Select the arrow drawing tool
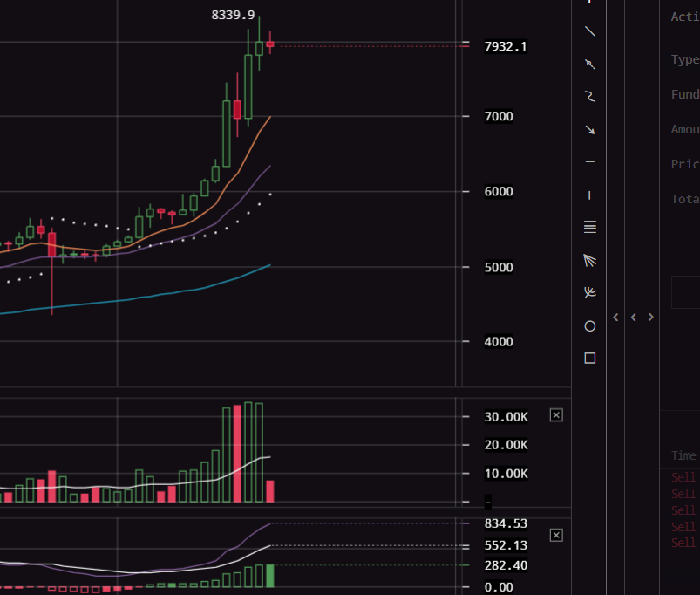700x595 pixels. (590, 129)
